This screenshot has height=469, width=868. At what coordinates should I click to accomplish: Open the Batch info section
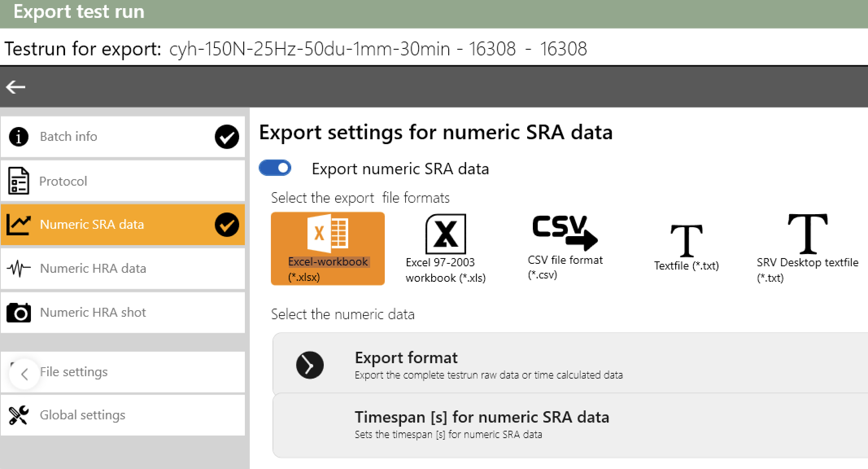[123, 137]
